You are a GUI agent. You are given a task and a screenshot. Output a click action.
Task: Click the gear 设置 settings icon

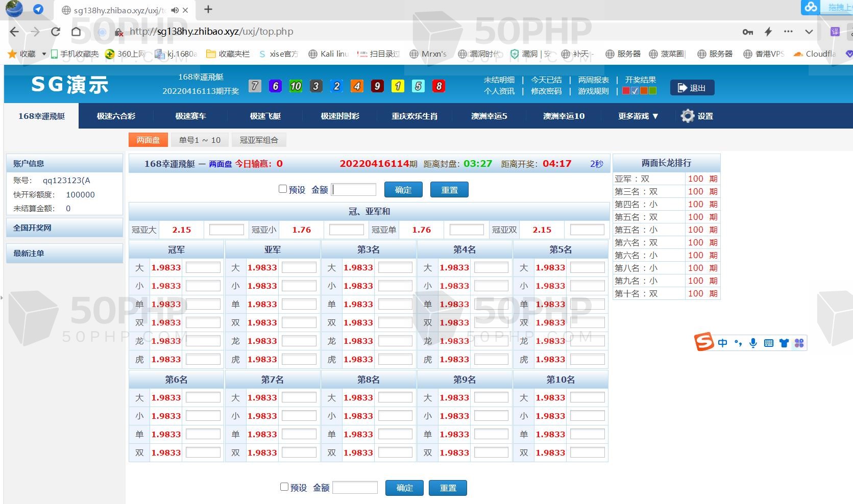tap(688, 116)
